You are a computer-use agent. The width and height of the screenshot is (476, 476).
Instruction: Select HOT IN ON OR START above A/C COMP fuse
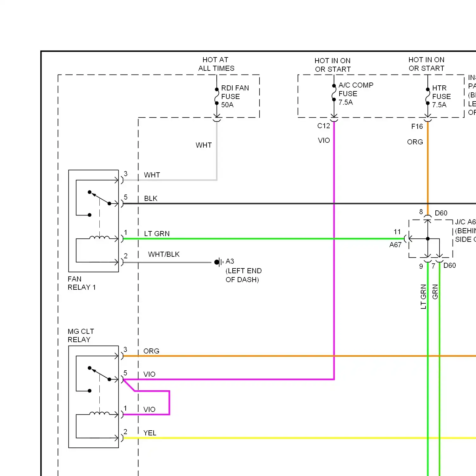click(333, 65)
